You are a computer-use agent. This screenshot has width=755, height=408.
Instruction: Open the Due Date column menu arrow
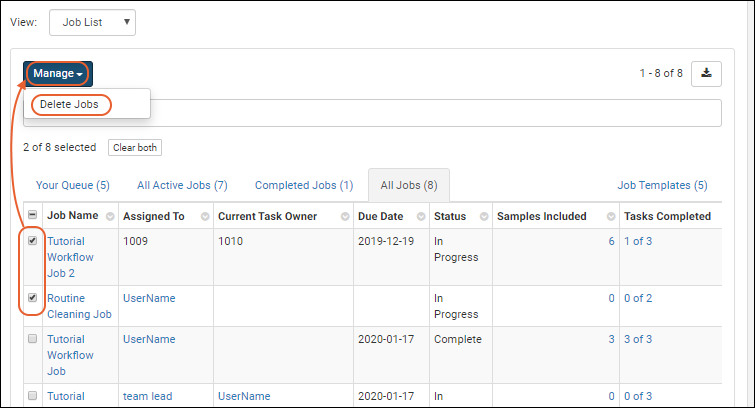[419, 217]
